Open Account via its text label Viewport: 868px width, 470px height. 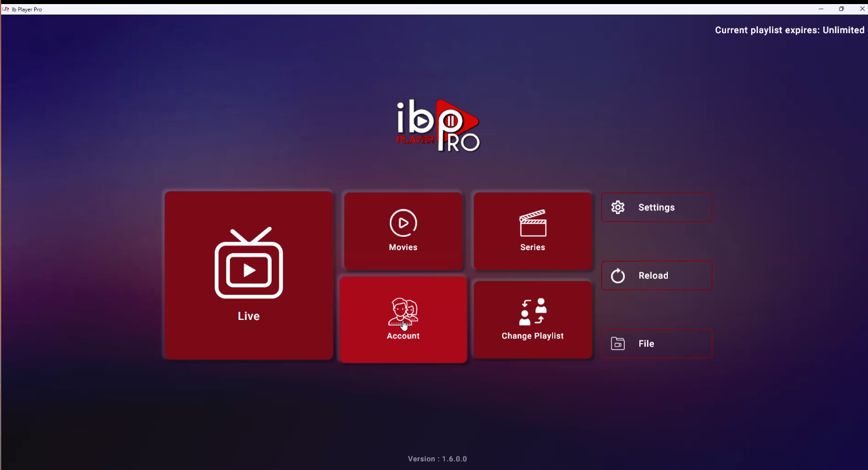coord(403,336)
